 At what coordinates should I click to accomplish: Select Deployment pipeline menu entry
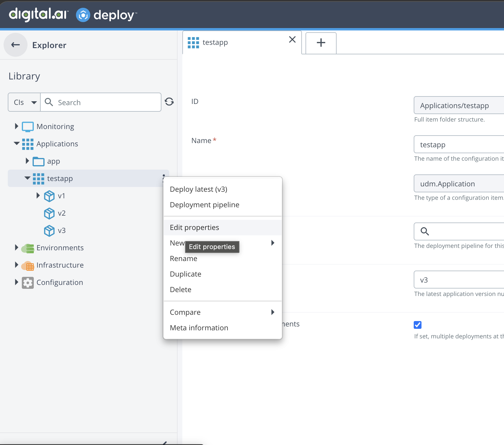point(223,205)
